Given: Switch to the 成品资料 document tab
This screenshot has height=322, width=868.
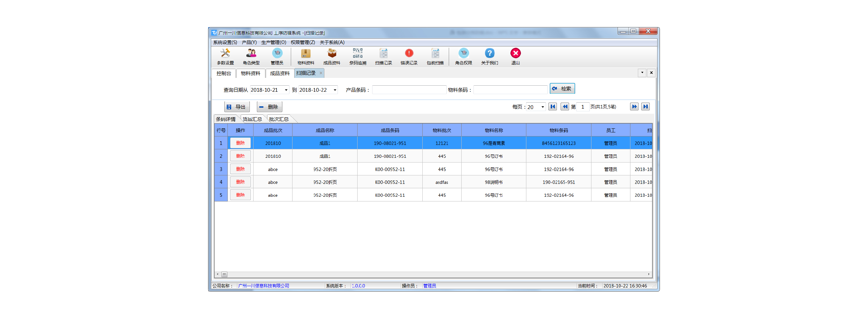Looking at the screenshot, I should pyautogui.click(x=280, y=73).
